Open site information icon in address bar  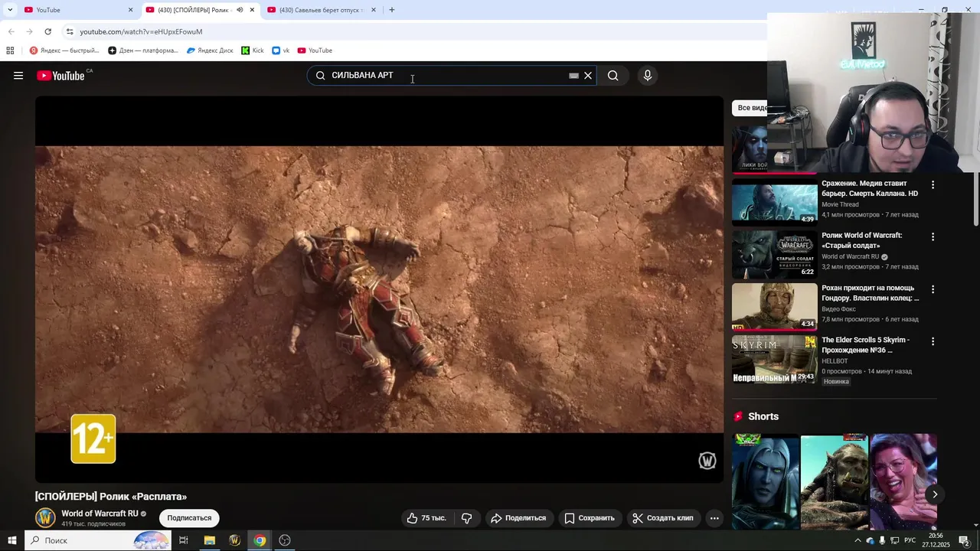pyautogui.click(x=70, y=31)
